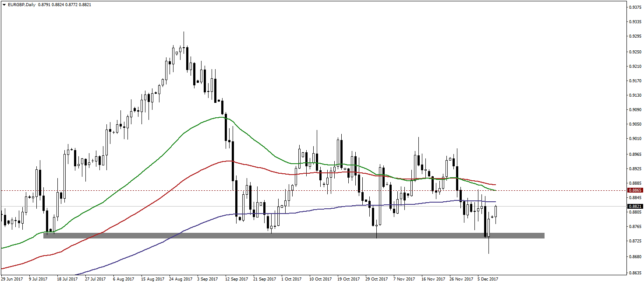Click the EURGBP,Daily chart title text

point(21,4)
